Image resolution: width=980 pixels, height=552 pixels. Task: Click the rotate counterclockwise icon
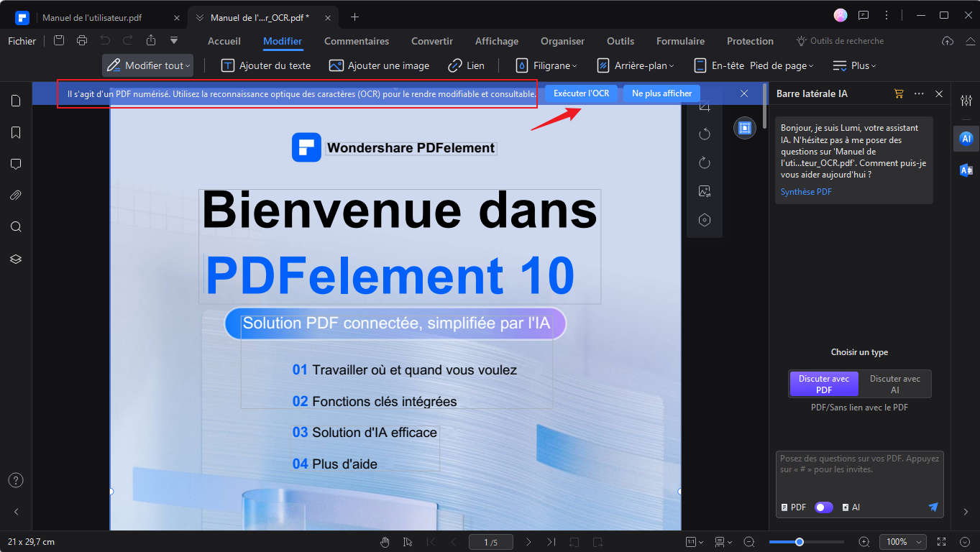[x=705, y=134]
